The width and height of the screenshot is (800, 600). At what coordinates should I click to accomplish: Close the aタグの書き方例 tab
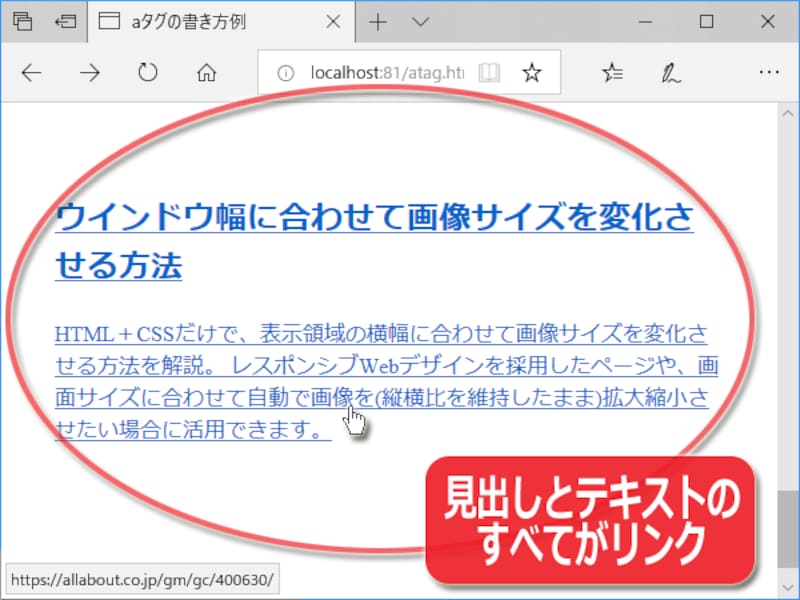click(331, 21)
